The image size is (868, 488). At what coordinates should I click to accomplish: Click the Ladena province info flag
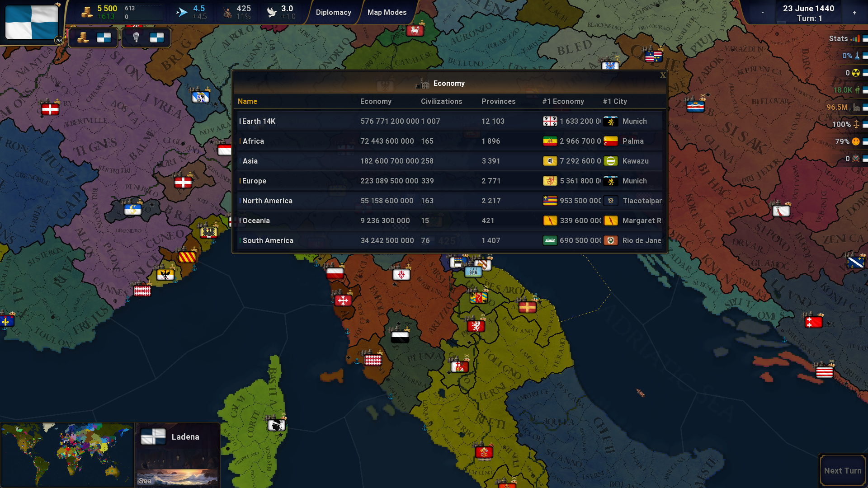pyautogui.click(x=153, y=436)
